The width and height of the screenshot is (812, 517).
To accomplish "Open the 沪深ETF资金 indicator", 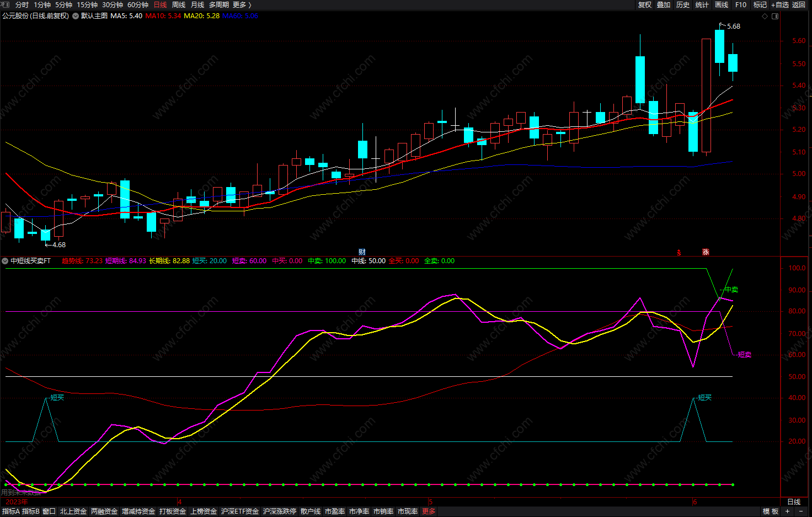I will click(240, 511).
